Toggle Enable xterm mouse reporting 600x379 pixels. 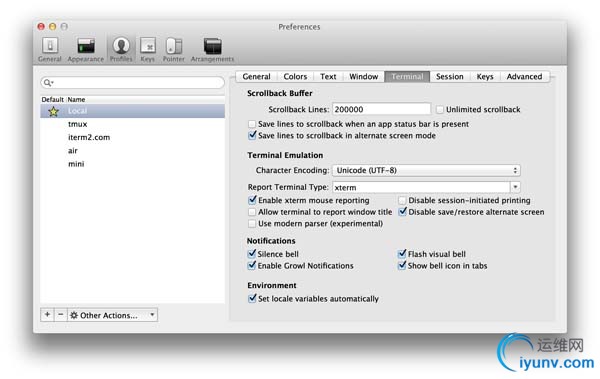(x=252, y=200)
